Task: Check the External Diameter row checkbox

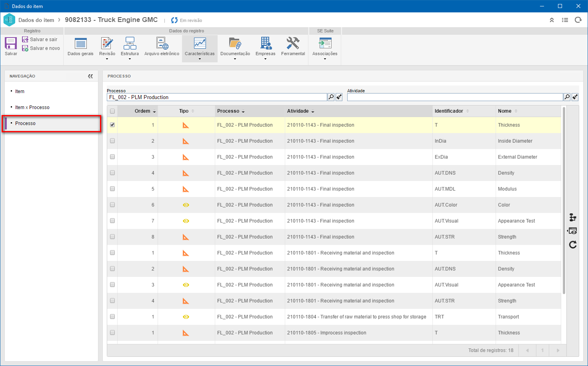Action: coord(112,157)
